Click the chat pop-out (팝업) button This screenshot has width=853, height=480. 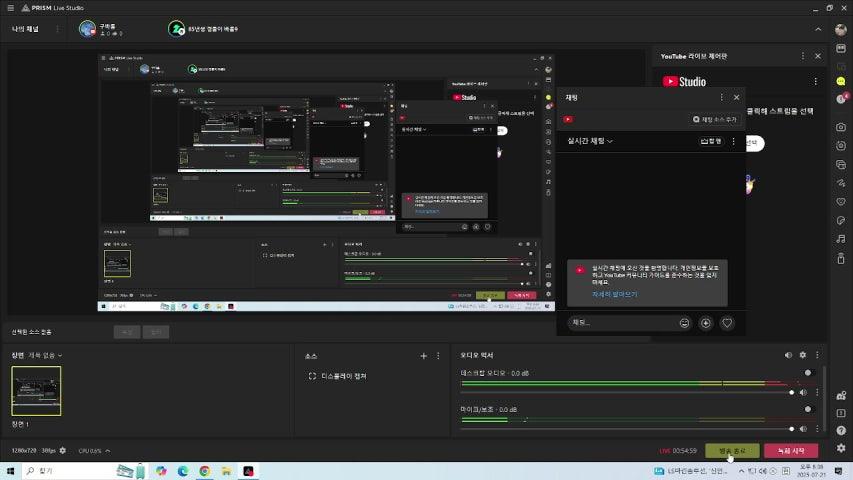(711, 141)
